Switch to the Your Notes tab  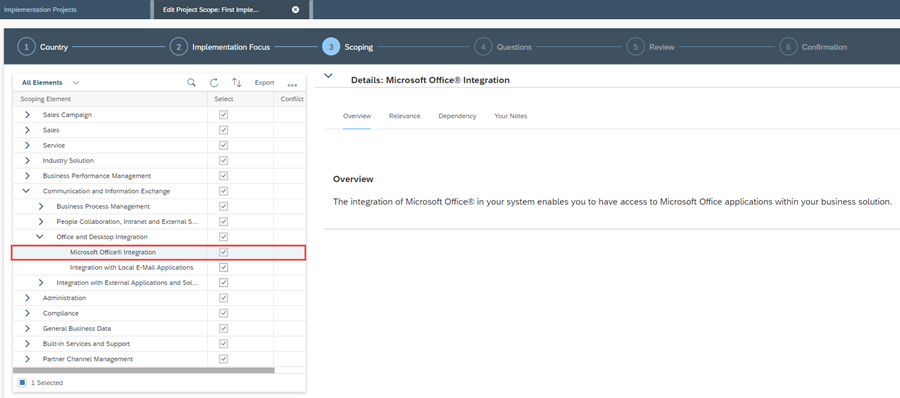[x=511, y=116]
